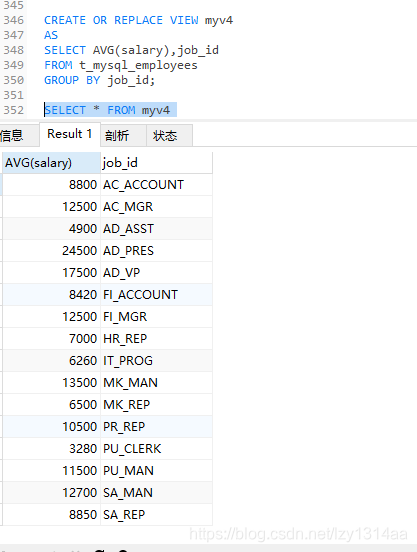
Task: Select the PU_CLERK cell
Action: [156, 448]
